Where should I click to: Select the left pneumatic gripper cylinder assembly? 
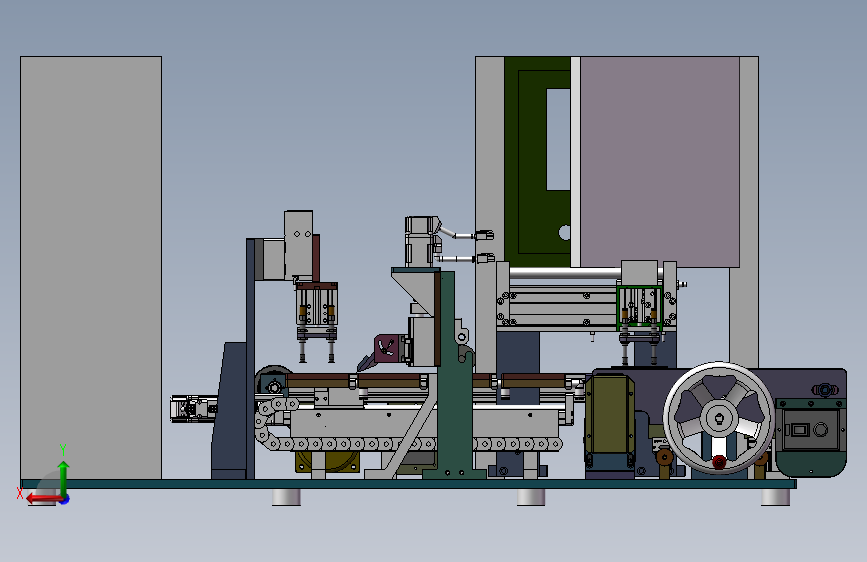point(316,321)
